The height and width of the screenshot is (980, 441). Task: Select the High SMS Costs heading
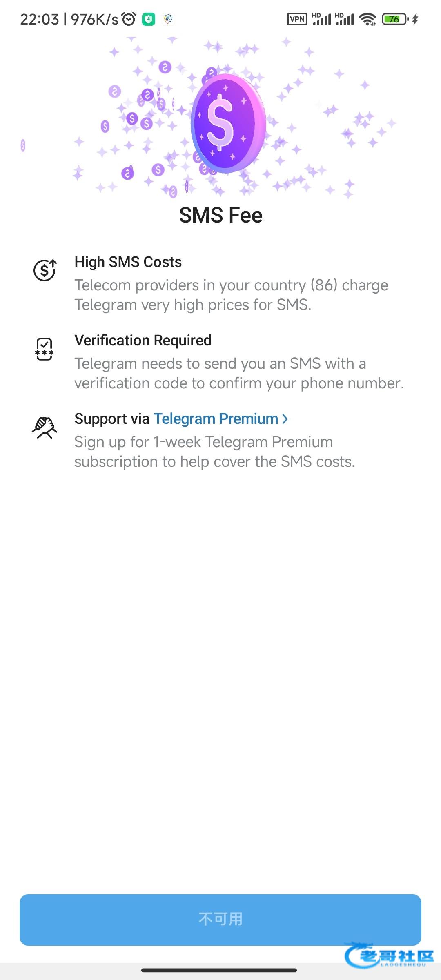[x=128, y=262]
